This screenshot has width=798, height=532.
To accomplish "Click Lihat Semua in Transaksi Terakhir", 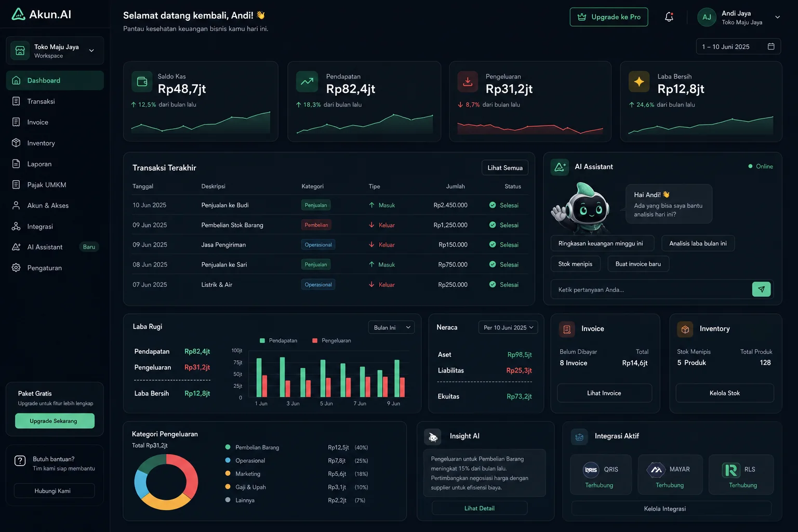I will (x=505, y=168).
